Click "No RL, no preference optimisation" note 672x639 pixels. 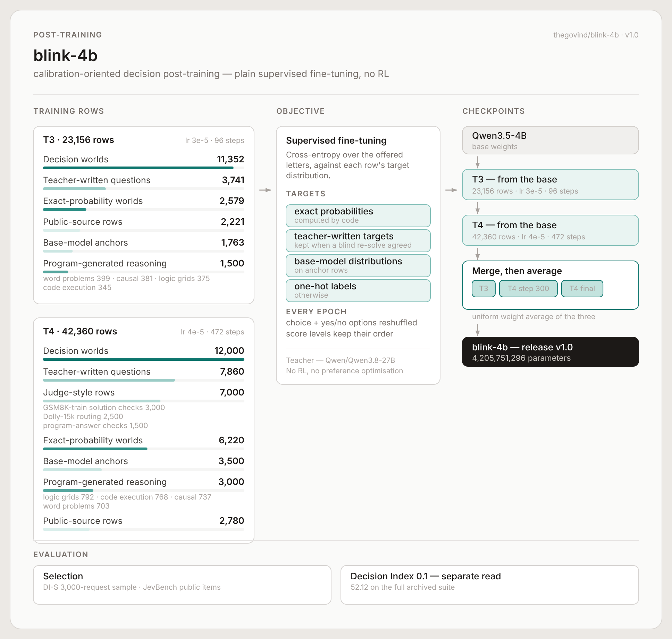click(345, 371)
